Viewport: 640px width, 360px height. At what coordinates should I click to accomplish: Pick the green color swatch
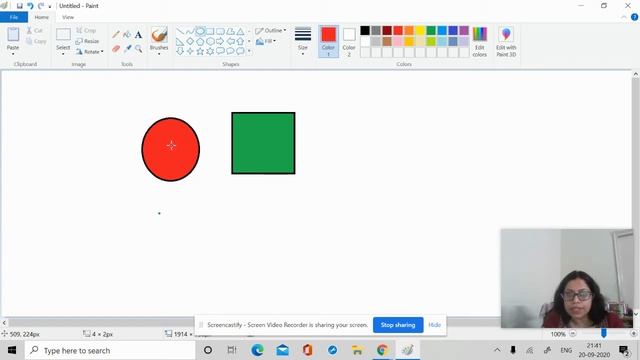click(431, 31)
